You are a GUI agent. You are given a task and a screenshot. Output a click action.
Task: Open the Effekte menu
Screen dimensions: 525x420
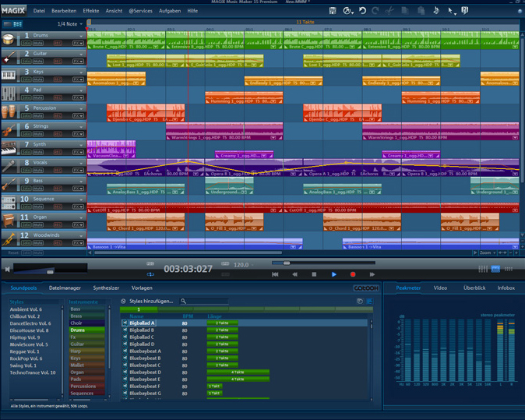point(91,11)
